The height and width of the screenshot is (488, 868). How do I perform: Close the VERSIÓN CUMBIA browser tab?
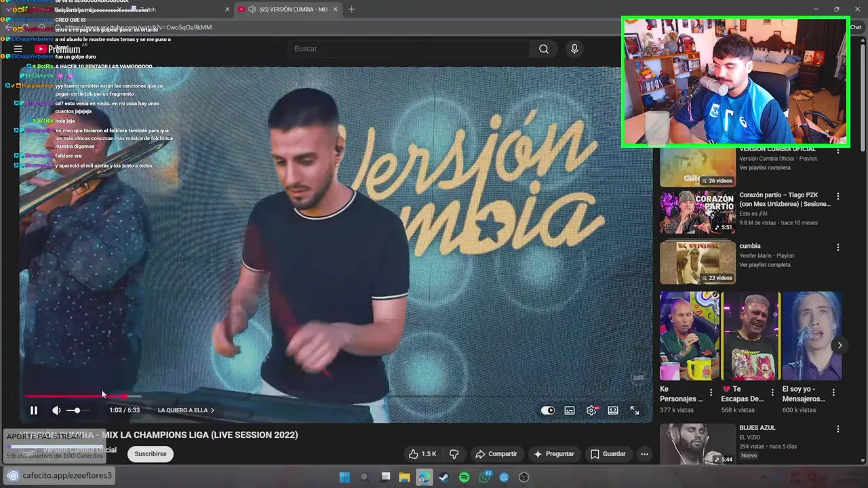coord(335,9)
